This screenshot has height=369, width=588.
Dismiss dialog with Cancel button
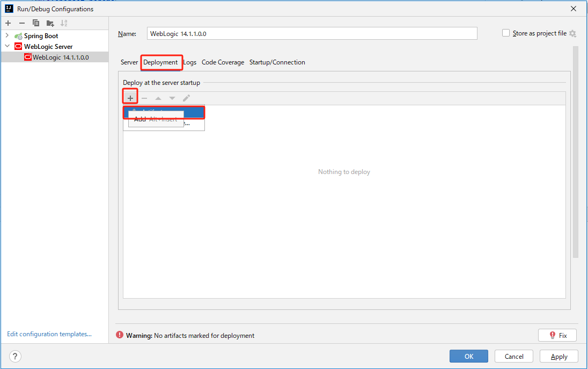(x=514, y=356)
